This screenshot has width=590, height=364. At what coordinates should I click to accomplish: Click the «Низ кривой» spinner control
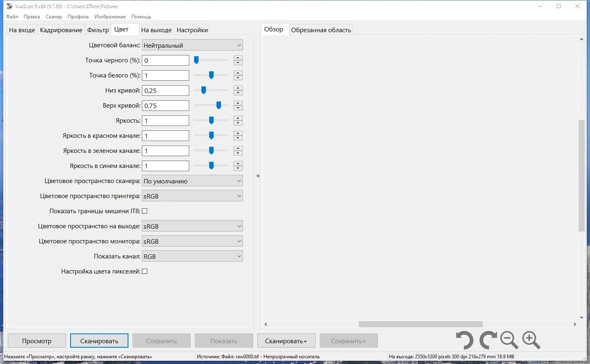click(x=238, y=90)
